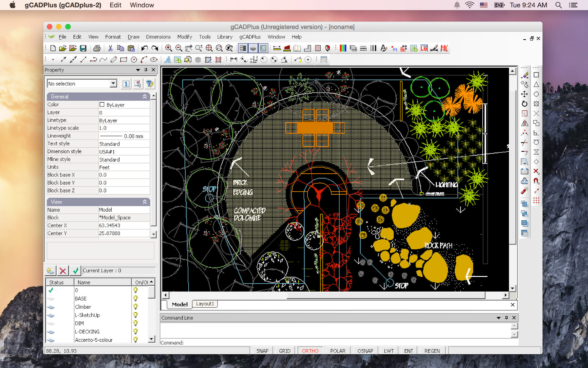Toggle POLAR tracking in status bar
The image size is (588, 368).
[338, 351]
